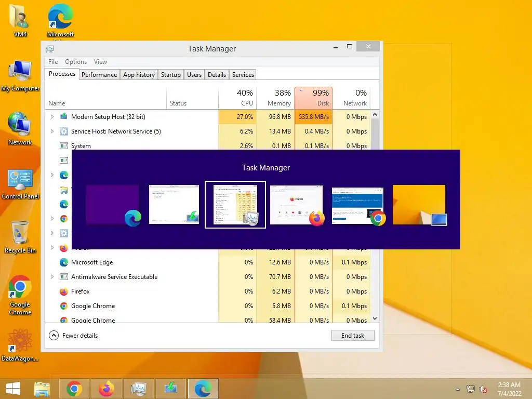532x399 pixels.
Task: Open the File menu
Action: point(53,62)
